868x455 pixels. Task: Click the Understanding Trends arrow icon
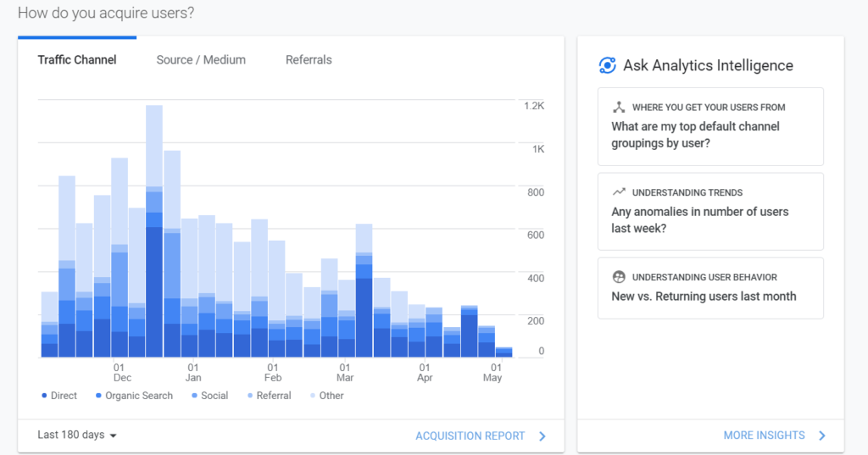coord(619,192)
